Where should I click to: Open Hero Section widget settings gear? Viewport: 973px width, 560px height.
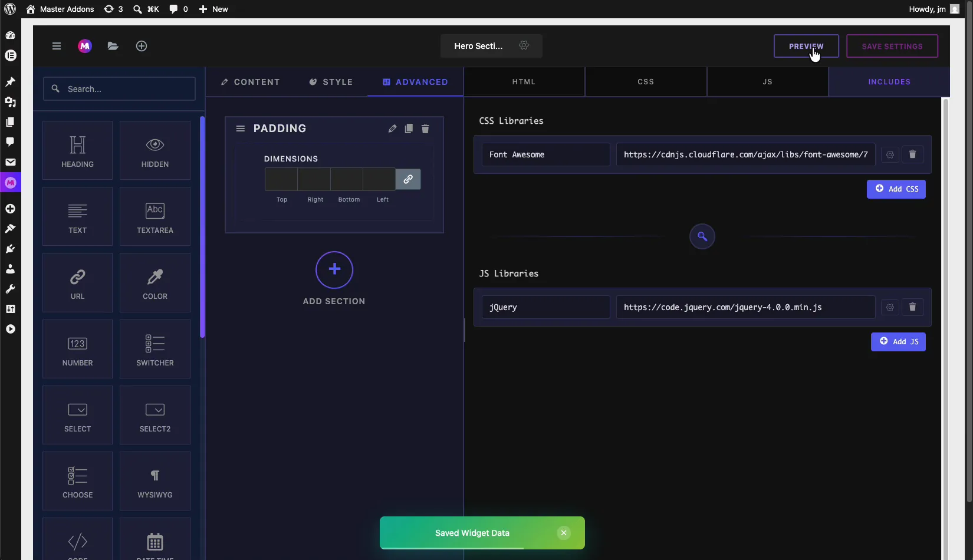coord(524,45)
